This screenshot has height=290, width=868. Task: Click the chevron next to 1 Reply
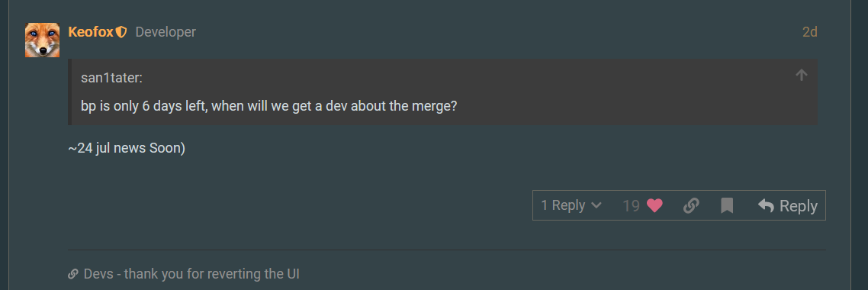pyautogui.click(x=596, y=206)
